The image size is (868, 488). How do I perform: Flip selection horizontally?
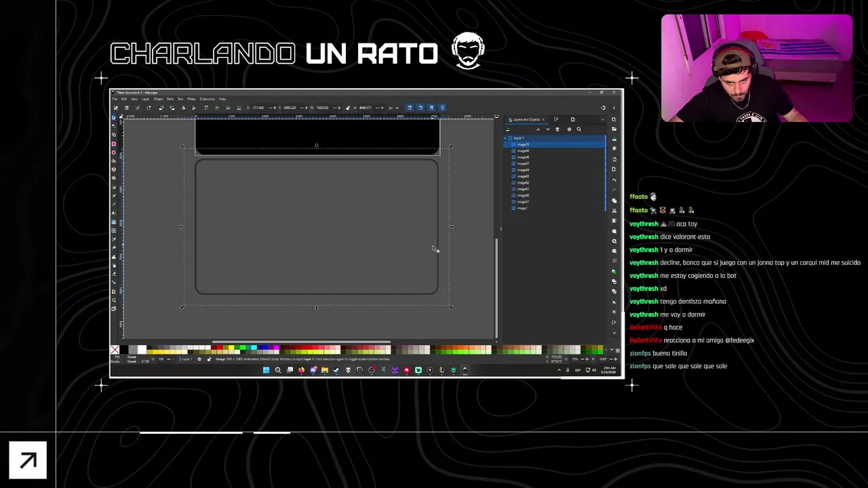(183, 108)
